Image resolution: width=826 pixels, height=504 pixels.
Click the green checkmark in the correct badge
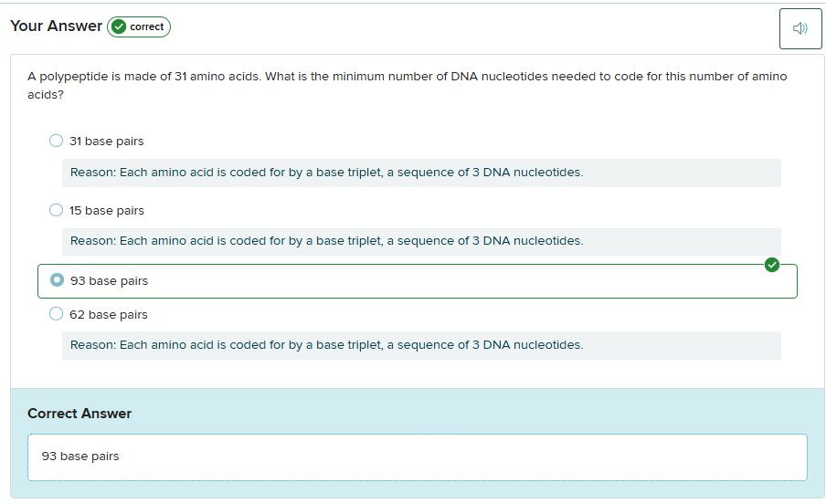(118, 27)
